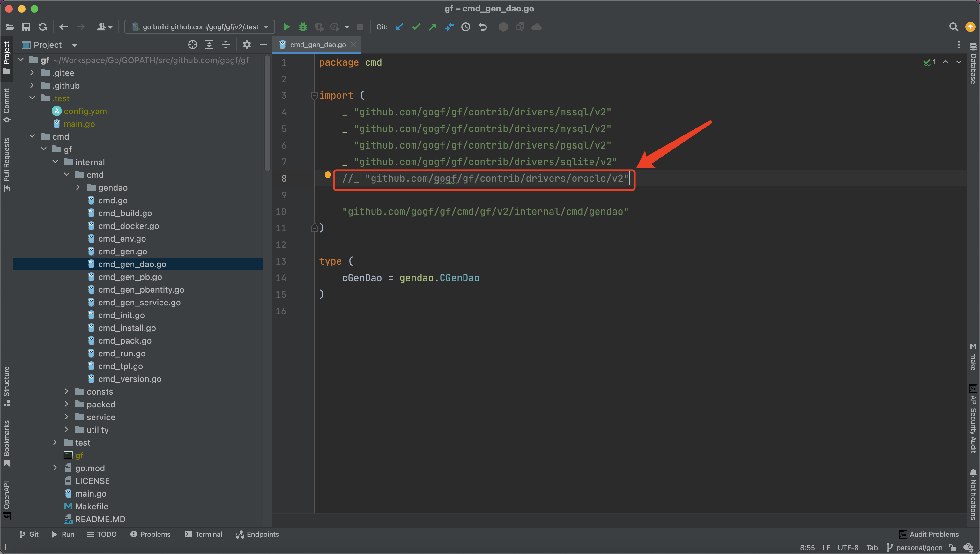Open the Problems tool window button

150,534
